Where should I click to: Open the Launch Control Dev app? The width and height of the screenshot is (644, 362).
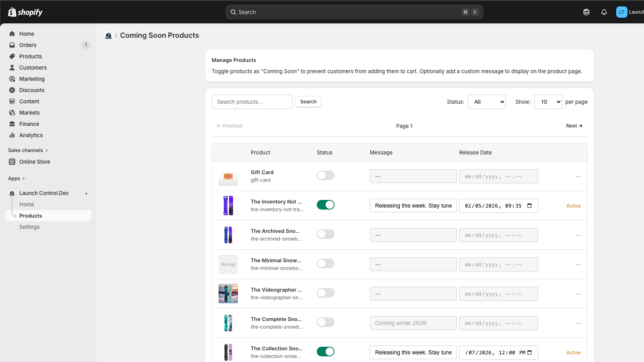44,193
